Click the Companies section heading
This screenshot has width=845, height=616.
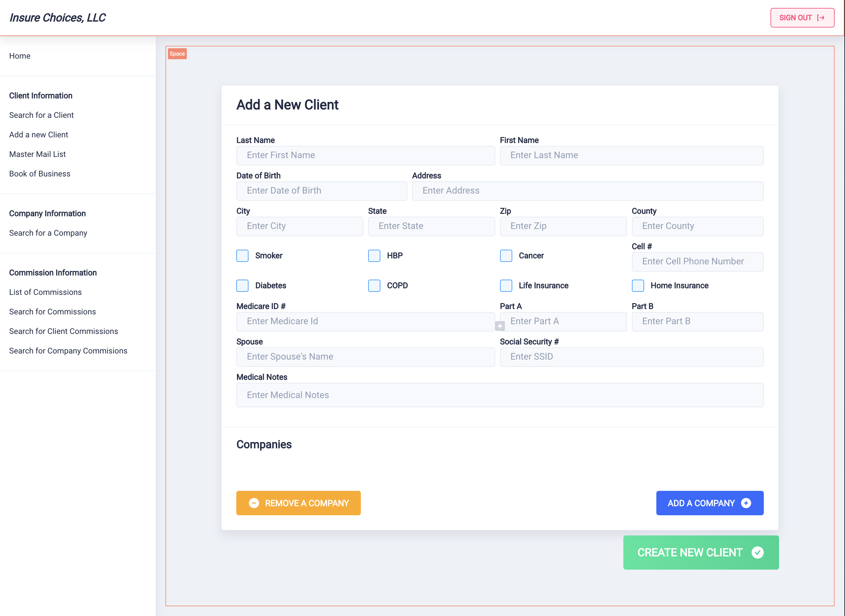point(264,444)
